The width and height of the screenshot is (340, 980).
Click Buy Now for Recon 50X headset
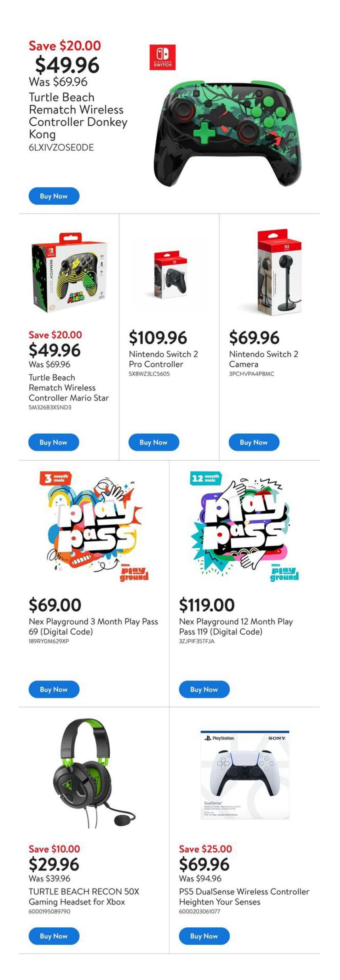click(54, 936)
